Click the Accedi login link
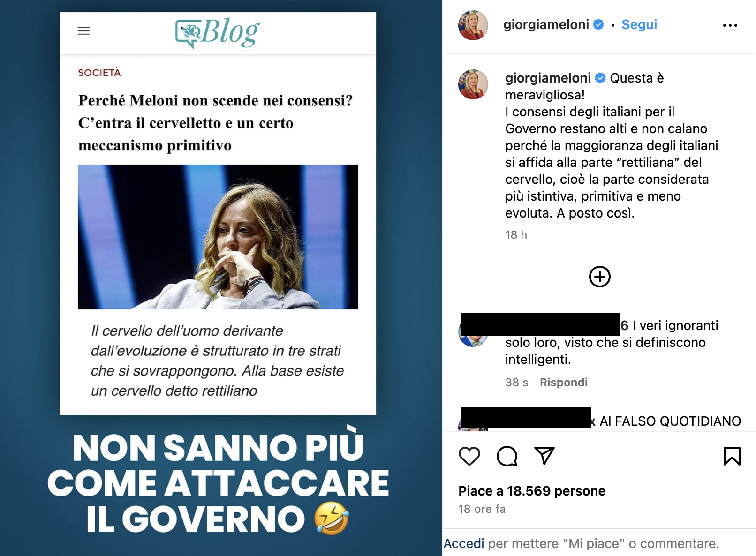The height and width of the screenshot is (556, 756). [x=464, y=543]
